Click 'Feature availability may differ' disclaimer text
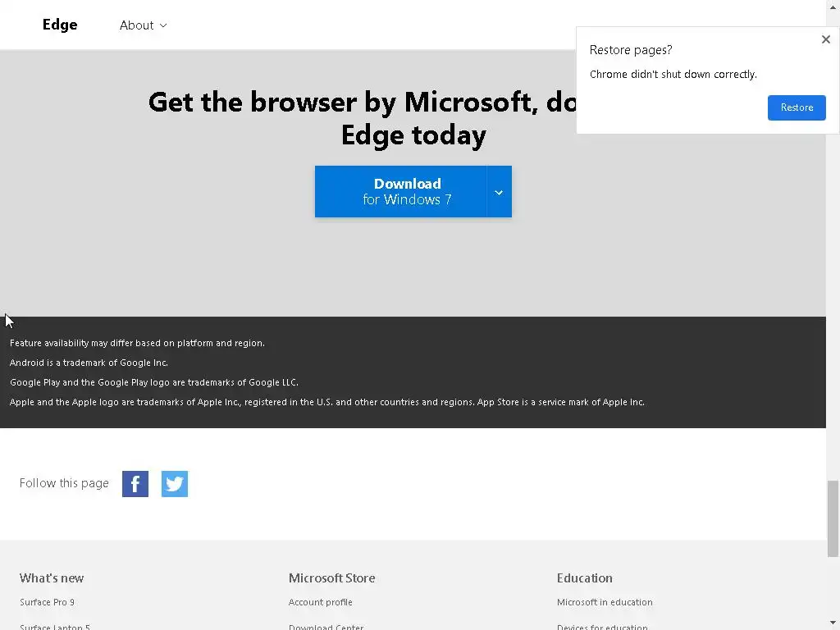Viewport: 840px width, 630px height. click(x=137, y=343)
